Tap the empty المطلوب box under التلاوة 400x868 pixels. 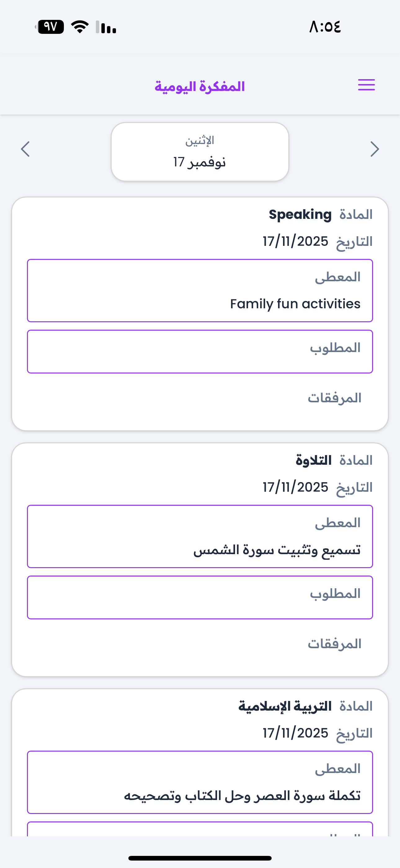[x=200, y=597]
